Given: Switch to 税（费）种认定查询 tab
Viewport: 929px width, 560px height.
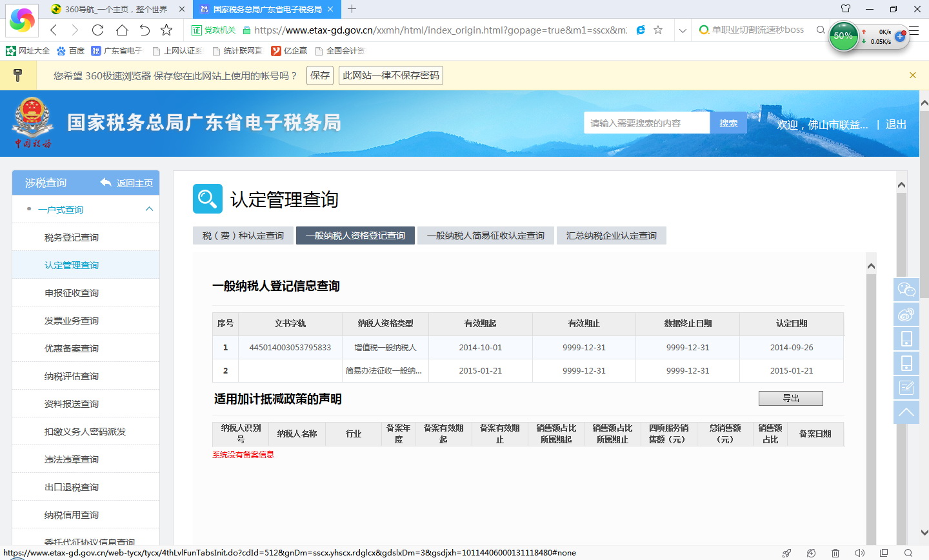Looking at the screenshot, I should pyautogui.click(x=243, y=235).
